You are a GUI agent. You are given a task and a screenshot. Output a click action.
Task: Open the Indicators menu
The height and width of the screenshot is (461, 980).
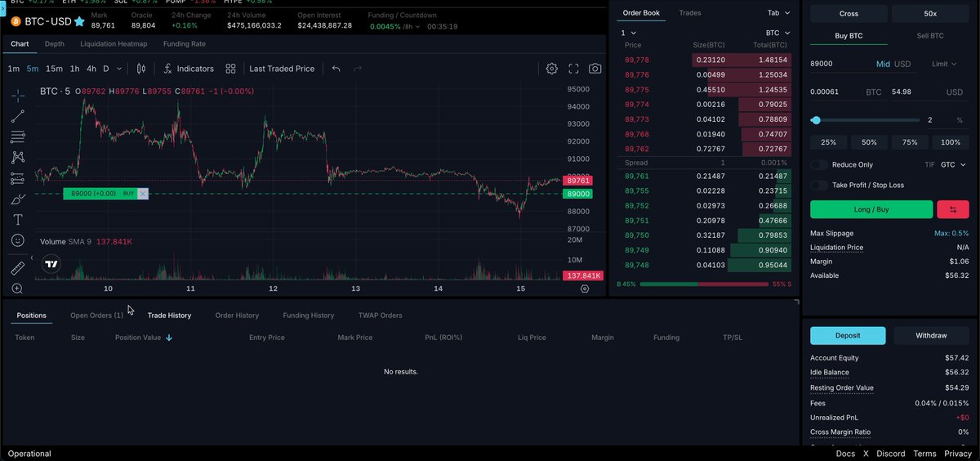188,69
